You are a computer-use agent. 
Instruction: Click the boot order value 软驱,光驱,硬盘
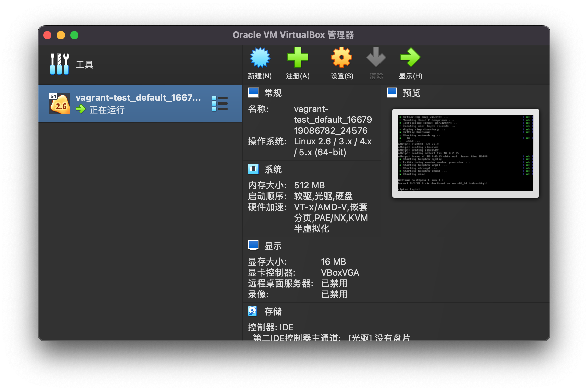point(323,196)
